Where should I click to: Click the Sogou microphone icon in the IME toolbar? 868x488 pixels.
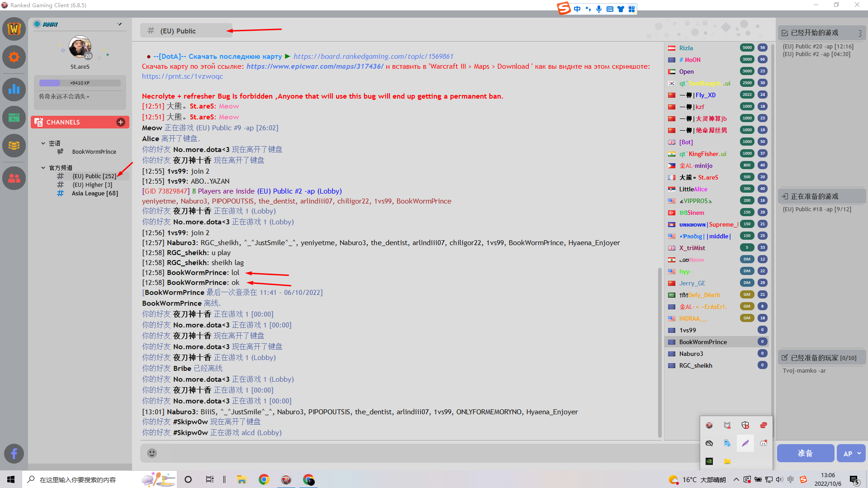click(599, 9)
